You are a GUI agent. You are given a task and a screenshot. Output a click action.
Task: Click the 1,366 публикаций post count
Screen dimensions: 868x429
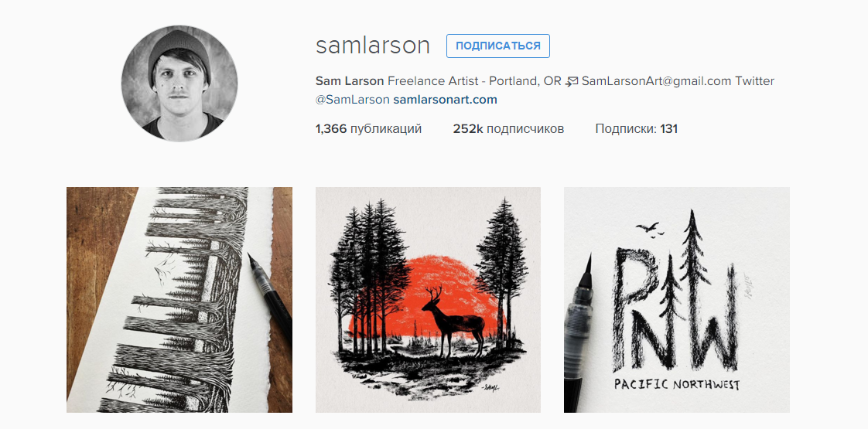[368, 129]
